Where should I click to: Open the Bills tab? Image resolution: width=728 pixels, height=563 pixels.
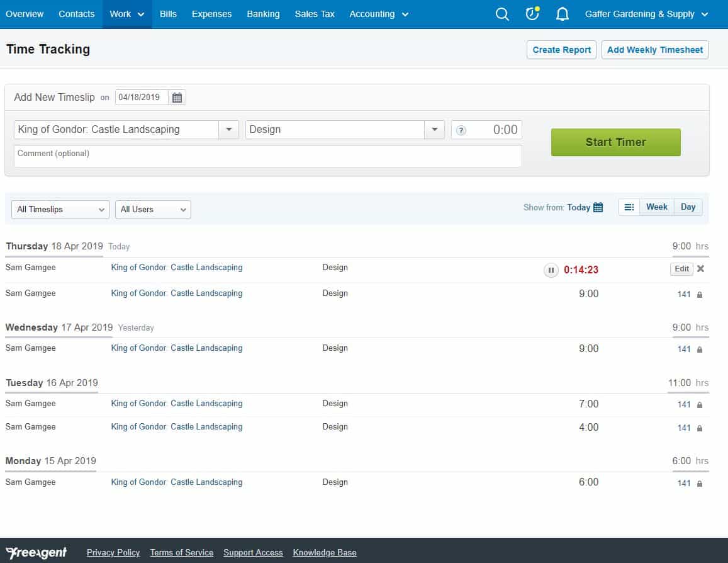pos(168,14)
